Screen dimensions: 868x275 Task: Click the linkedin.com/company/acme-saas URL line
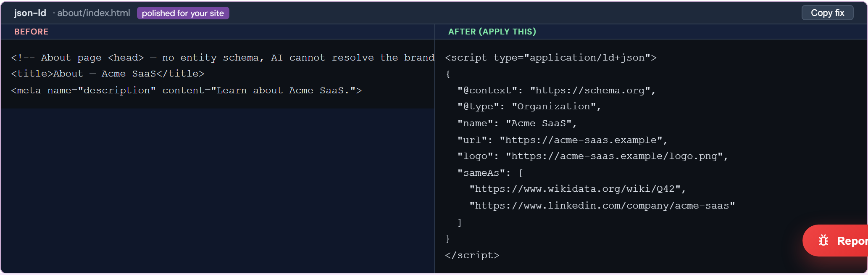pos(602,206)
